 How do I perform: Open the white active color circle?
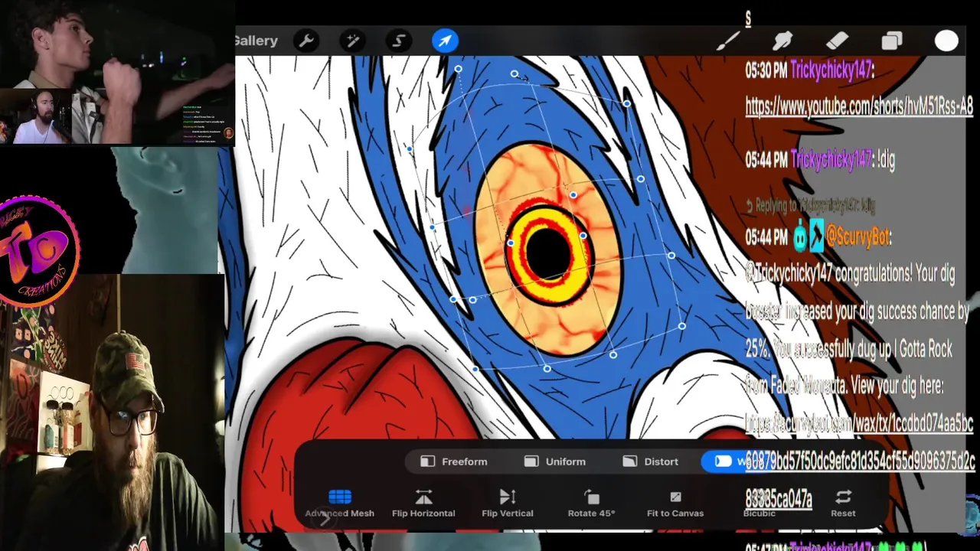(946, 41)
